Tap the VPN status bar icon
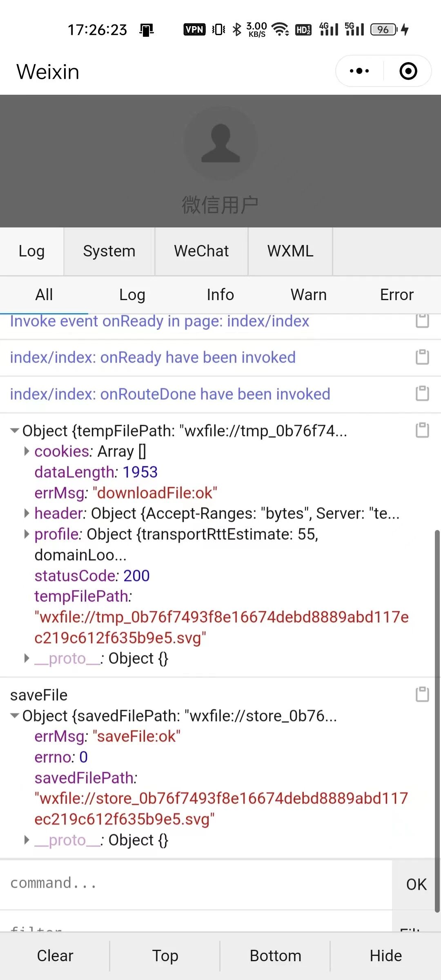 point(194,29)
